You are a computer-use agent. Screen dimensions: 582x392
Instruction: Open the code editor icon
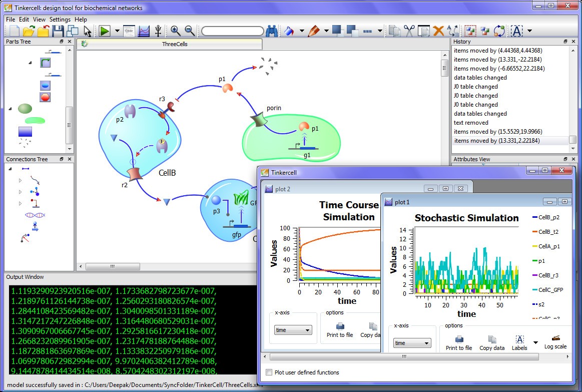(129, 31)
